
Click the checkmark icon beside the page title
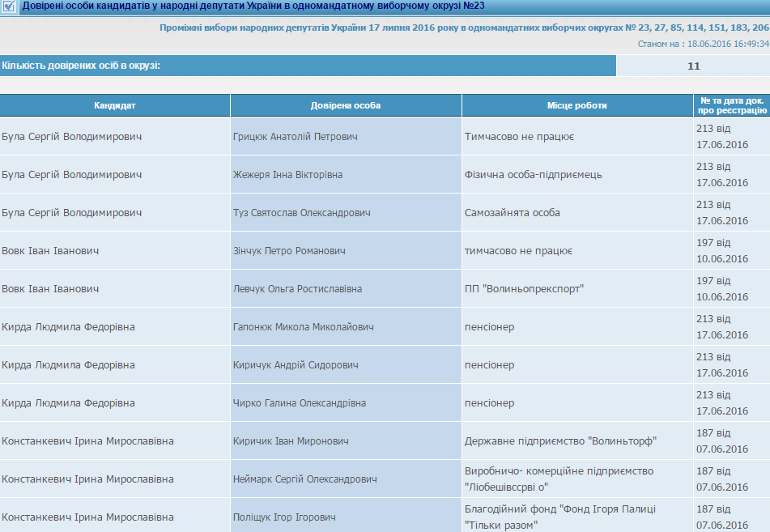[10, 6]
